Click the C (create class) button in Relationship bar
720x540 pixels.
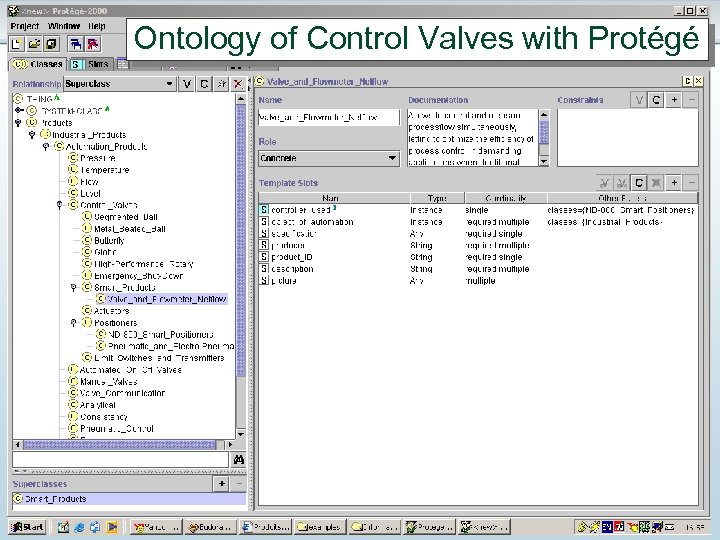[204, 84]
